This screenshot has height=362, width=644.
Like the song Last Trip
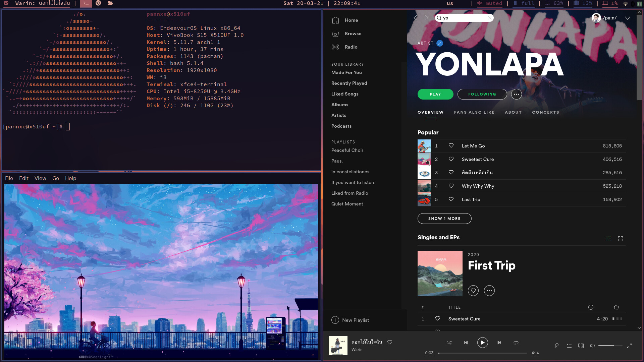click(x=451, y=199)
